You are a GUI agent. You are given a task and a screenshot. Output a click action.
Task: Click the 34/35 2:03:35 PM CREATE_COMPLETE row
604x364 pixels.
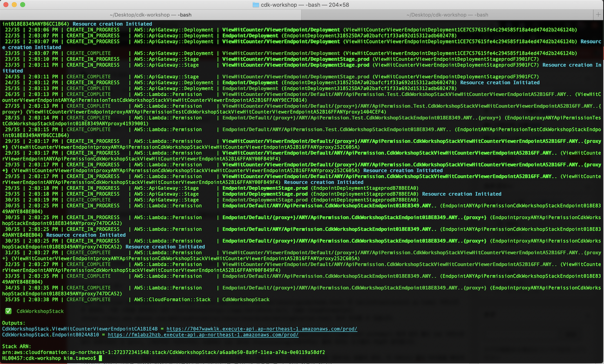302,291
